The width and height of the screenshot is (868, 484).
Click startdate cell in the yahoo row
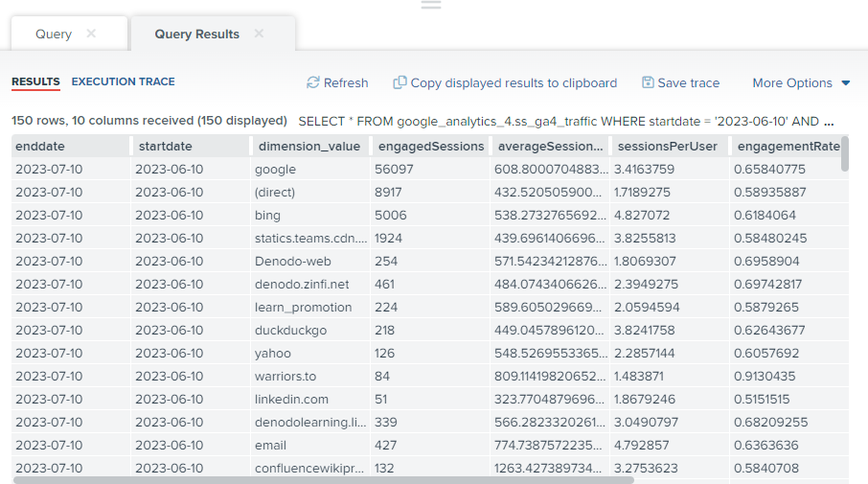(191, 353)
